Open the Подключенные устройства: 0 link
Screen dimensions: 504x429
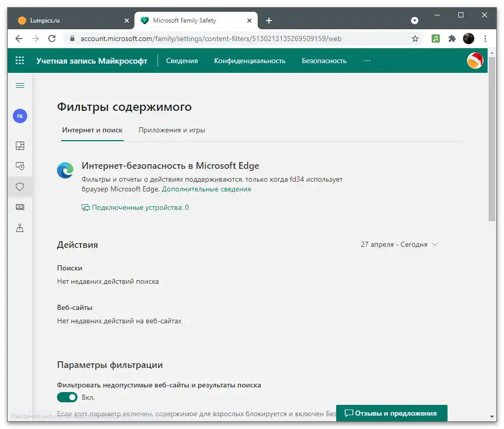(x=135, y=208)
